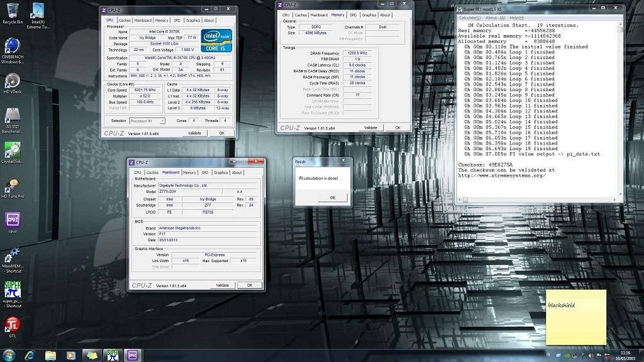Click the Intel Core i5 logo
Screen dimensions: 644x362
pos(216,40)
